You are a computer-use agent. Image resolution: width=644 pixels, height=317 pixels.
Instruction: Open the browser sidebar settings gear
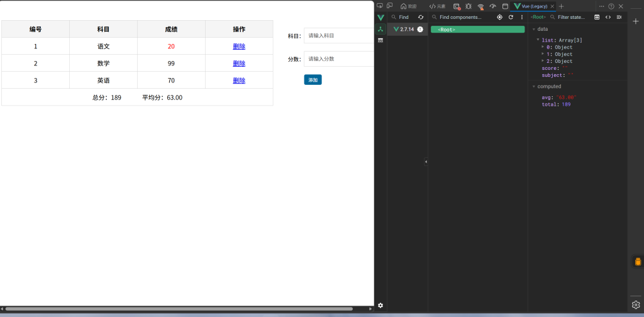point(636,304)
